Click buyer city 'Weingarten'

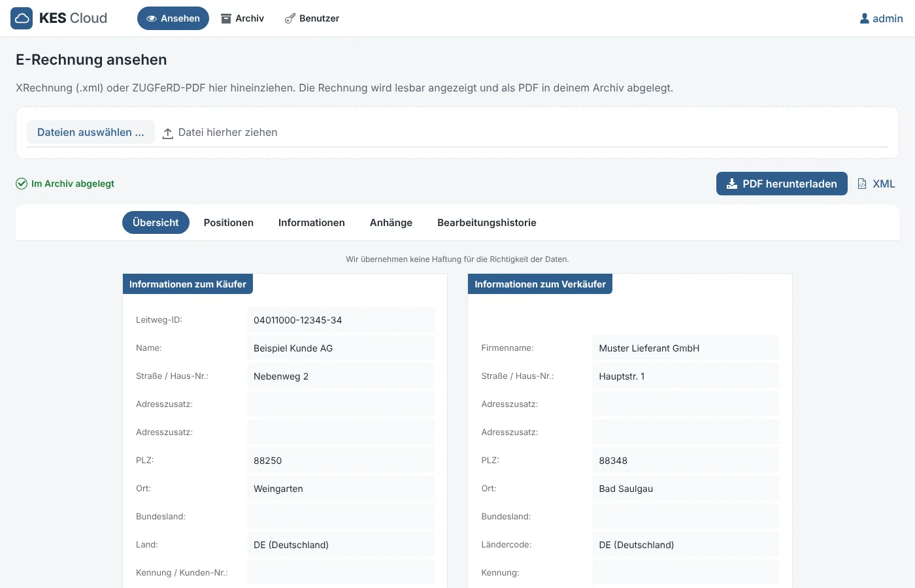341,489
